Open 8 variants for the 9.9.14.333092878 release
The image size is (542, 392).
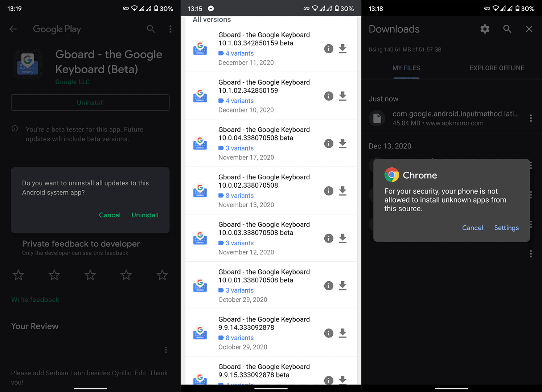(236, 338)
